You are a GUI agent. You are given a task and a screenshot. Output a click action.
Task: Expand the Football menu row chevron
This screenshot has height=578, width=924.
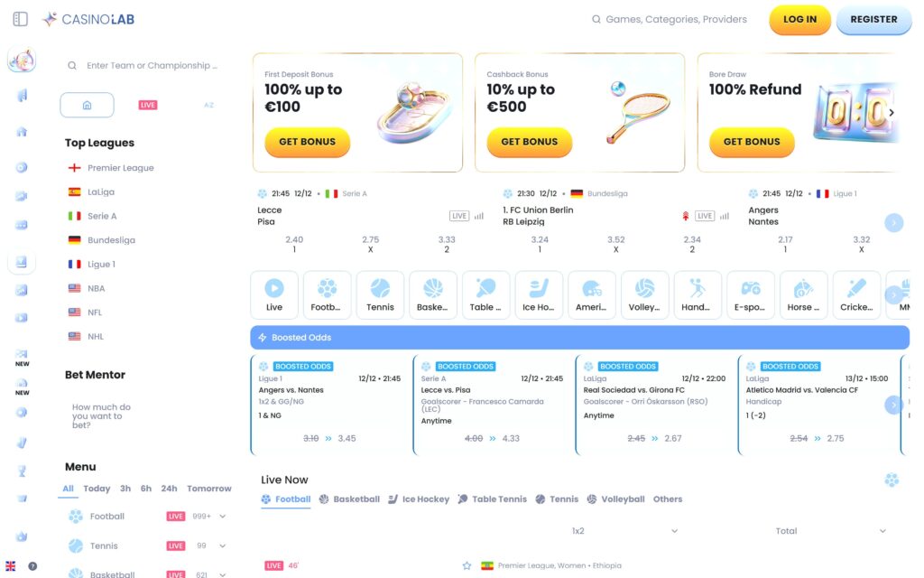coord(223,517)
